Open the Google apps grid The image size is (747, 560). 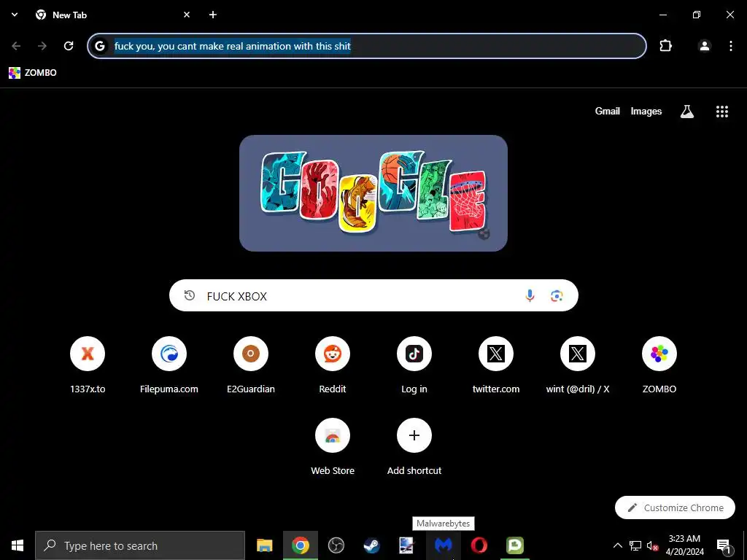coord(722,112)
